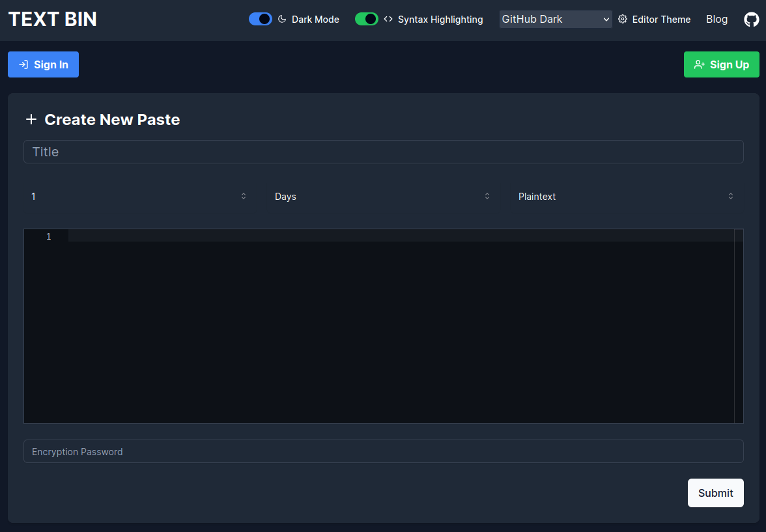Image resolution: width=766 pixels, height=532 pixels.
Task: Click the Editor Theme label
Action: click(x=662, y=19)
